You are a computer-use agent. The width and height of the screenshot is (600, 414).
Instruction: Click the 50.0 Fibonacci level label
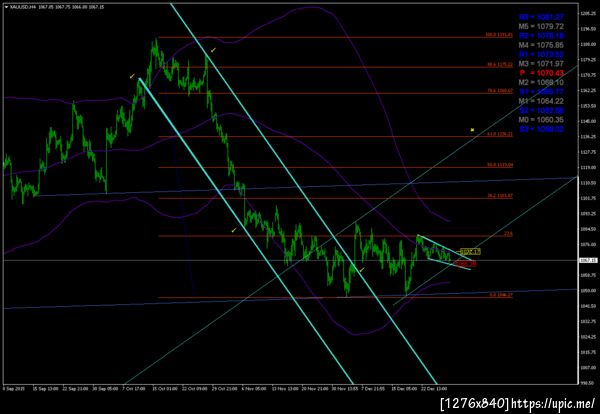point(500,165)
